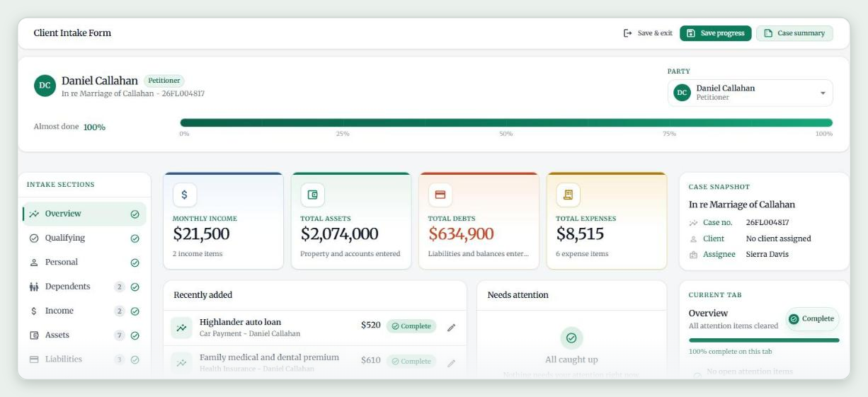Click the Overview chart icon in sidebar
The width and height of the screenshot is (868, 397).
click(x=34, y=214)
